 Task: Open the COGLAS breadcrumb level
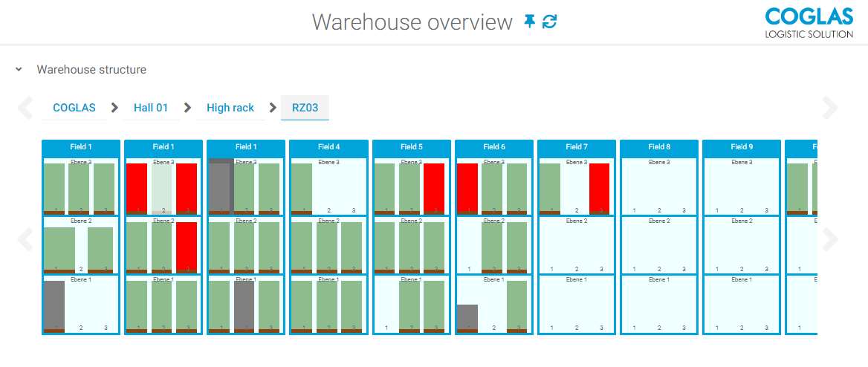click(x=74, y=108)
